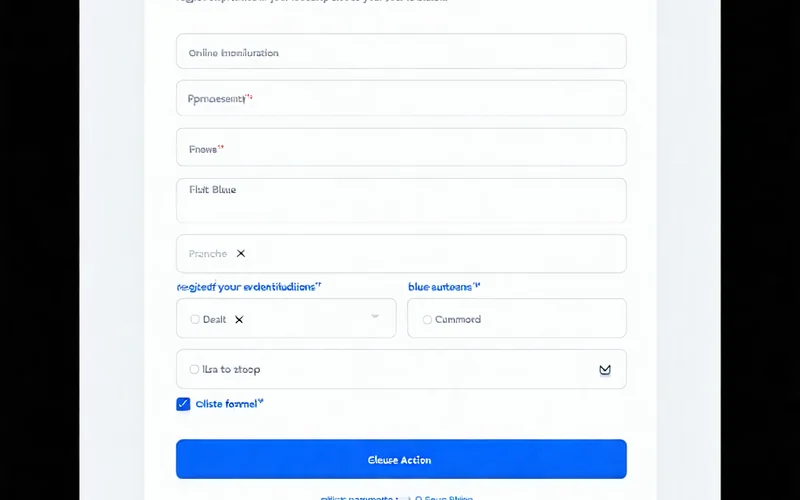Screen dimensions: 800x500
Task: Click the "regitedf your evdentiludiions" blue label
Action: [249, 286]
